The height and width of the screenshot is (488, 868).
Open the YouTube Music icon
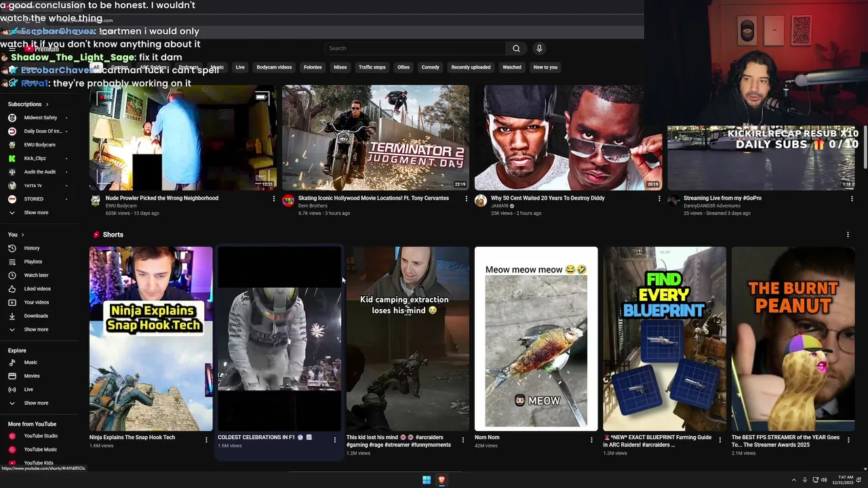pyautogui.click(x=12, y=449)
